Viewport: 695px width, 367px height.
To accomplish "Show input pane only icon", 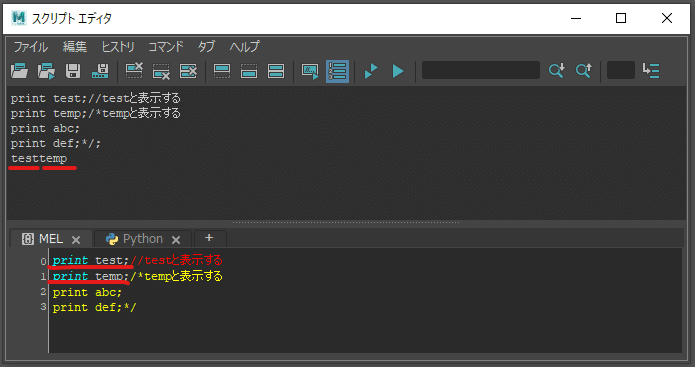I will (x=249, y=71).
